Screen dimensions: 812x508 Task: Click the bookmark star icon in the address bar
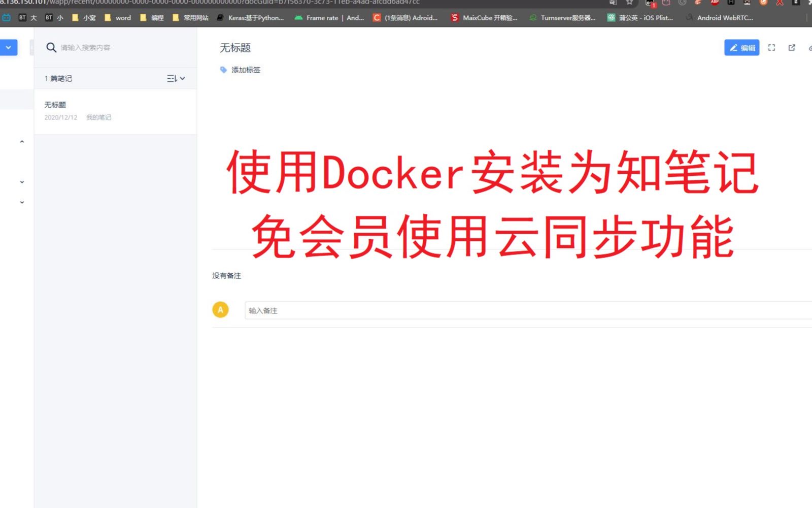(x=629, y=2)
